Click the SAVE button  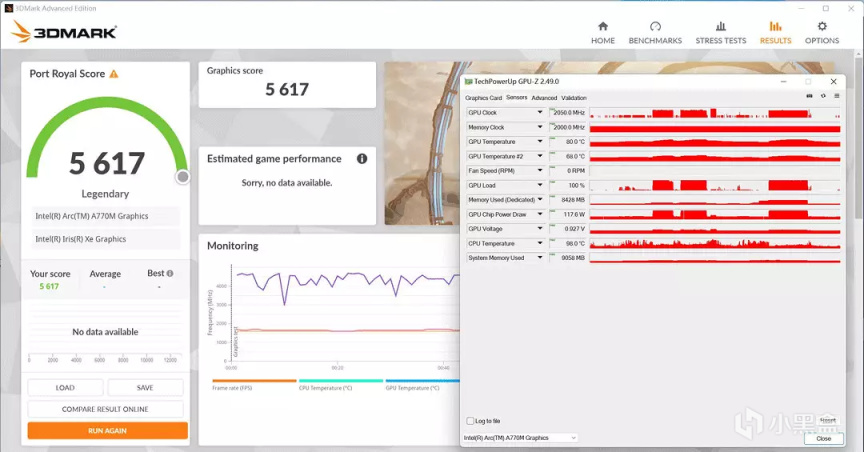tap(145, 388)
